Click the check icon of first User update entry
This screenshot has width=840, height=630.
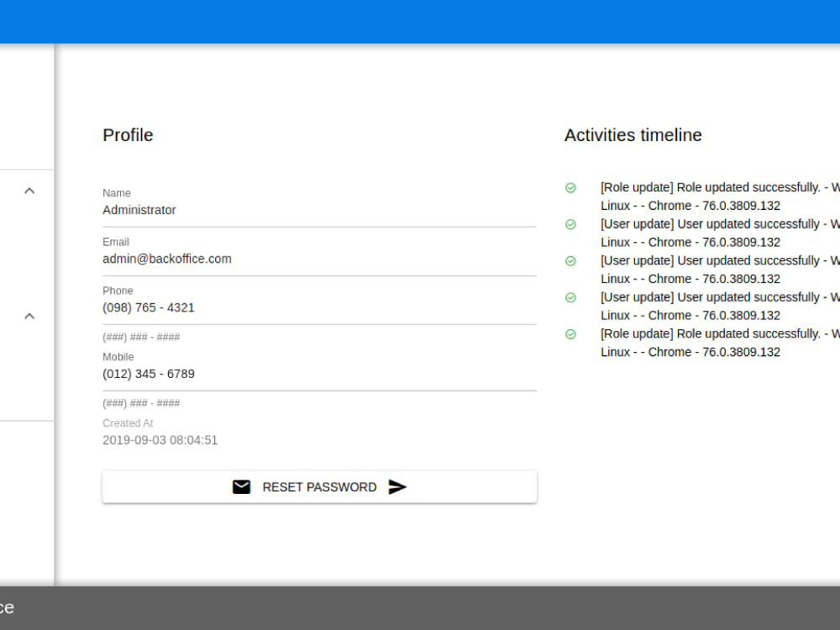click(570, 224)
